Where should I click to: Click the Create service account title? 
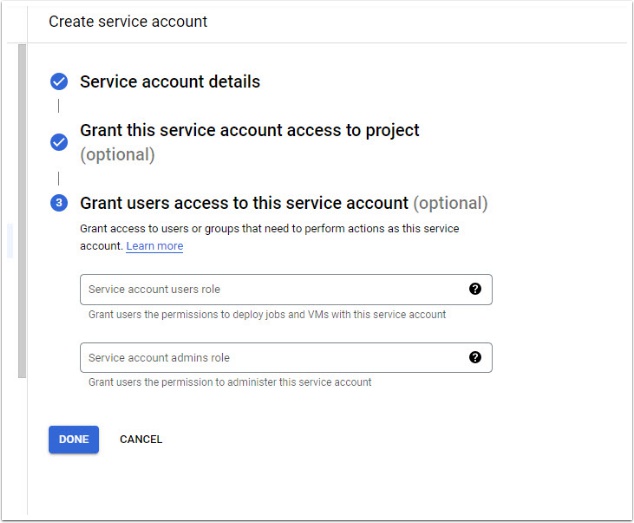point(128,21)
